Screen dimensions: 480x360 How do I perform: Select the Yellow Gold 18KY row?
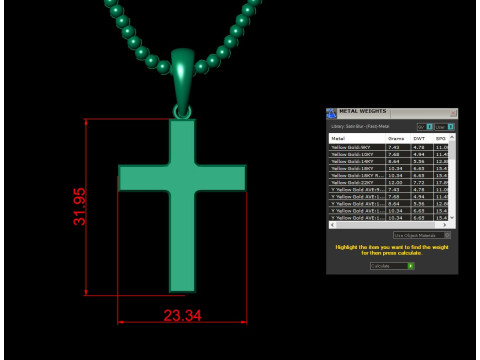(389, 168)
